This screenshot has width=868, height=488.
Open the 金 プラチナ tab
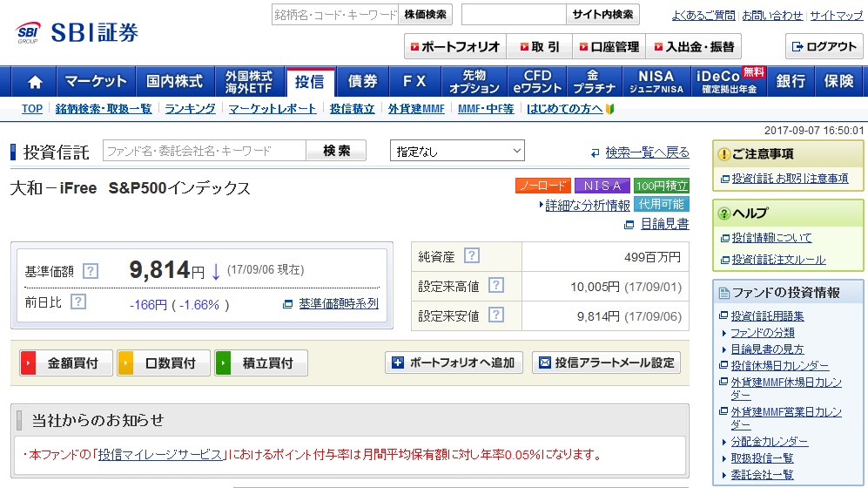pos(594,82)
